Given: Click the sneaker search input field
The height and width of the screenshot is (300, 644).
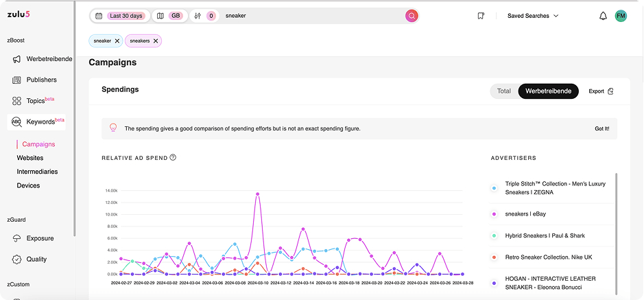Looking at the screenshot, I should pyautogui.click(x=312, y=16).
